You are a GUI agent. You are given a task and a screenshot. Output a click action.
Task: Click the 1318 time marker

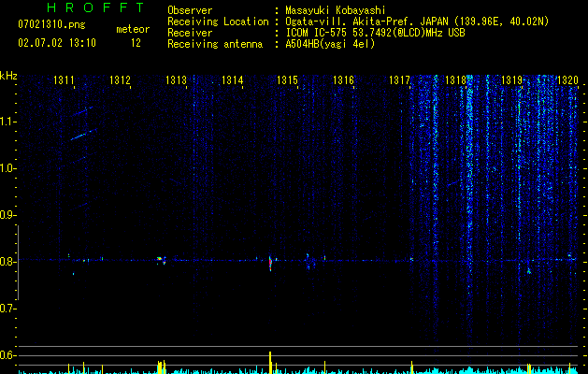point(455,80)
